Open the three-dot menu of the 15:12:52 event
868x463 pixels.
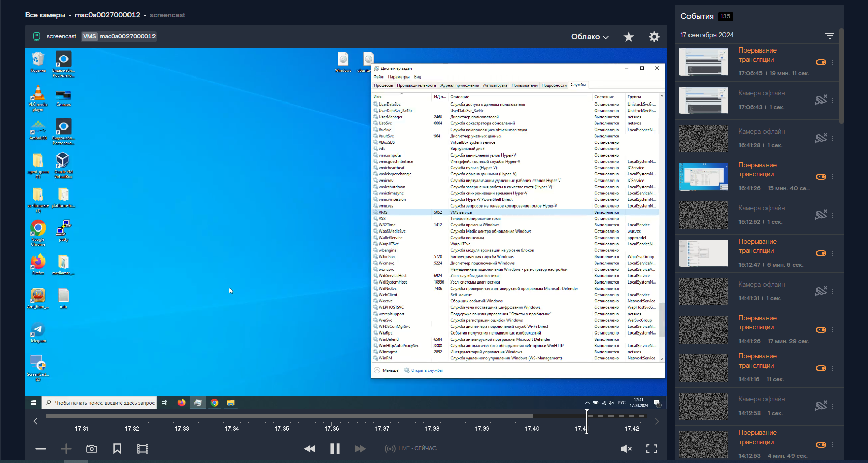833,215
